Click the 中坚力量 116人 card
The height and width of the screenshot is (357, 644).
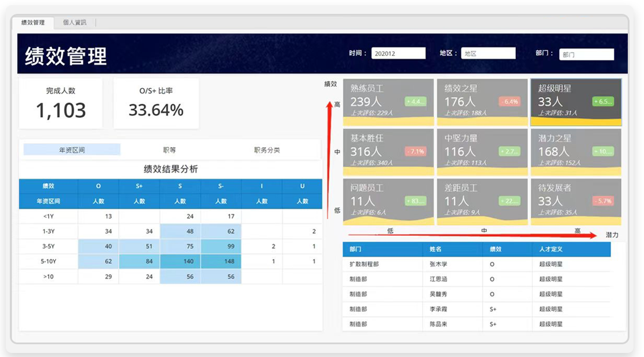[482, 152]
